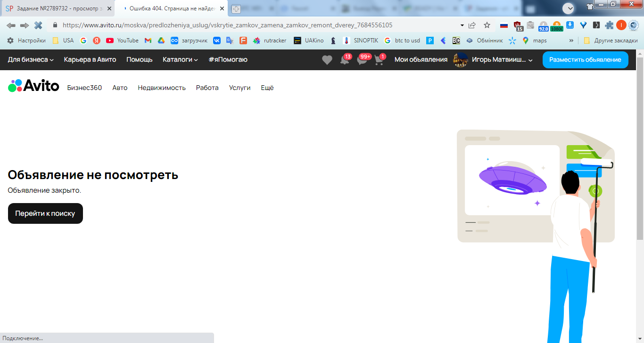
Task: Open YouTube bookmark
Action: pyautogui.click(x=123, y=41)
